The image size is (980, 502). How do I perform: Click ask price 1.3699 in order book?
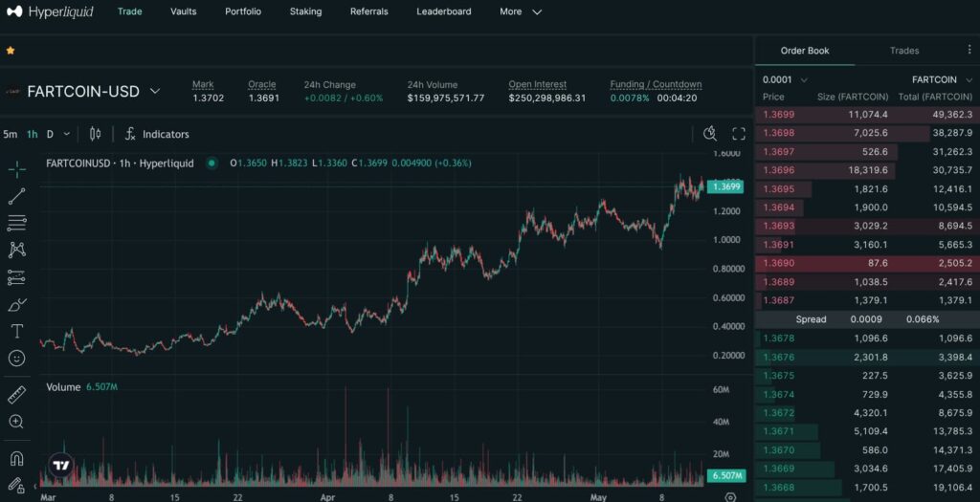pos(778,114)
